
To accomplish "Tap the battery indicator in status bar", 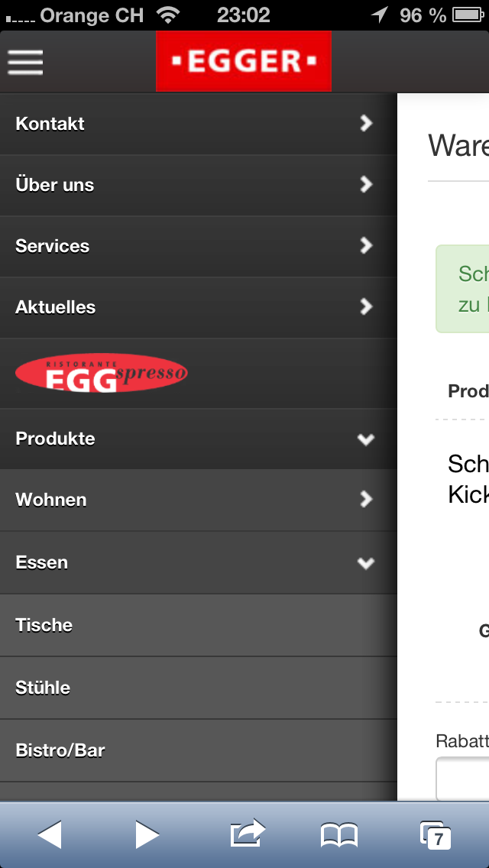I will pos(468,15).
